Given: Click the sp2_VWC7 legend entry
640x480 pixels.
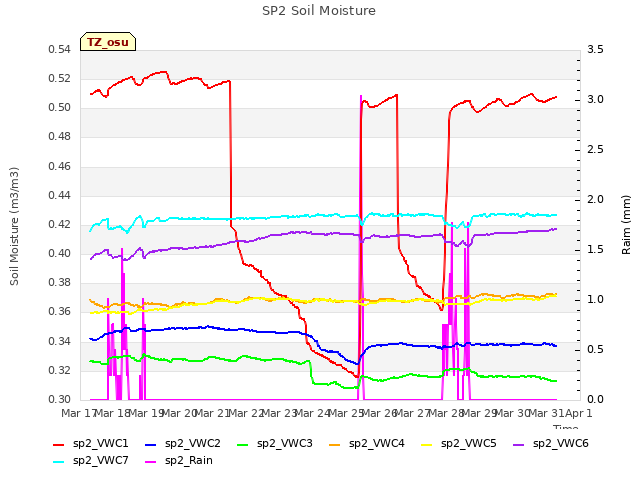Looking at the screenshot, I should 91,461.
